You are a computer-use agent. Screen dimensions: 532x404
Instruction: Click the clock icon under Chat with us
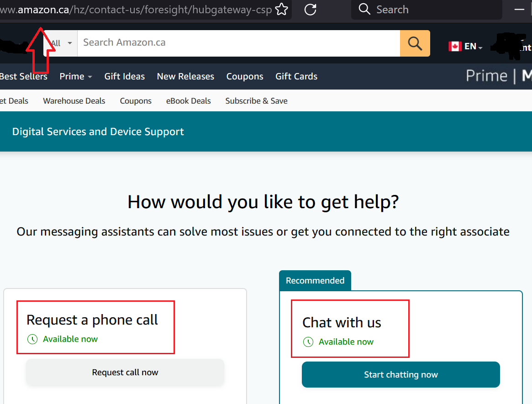(x=308, y=342)
